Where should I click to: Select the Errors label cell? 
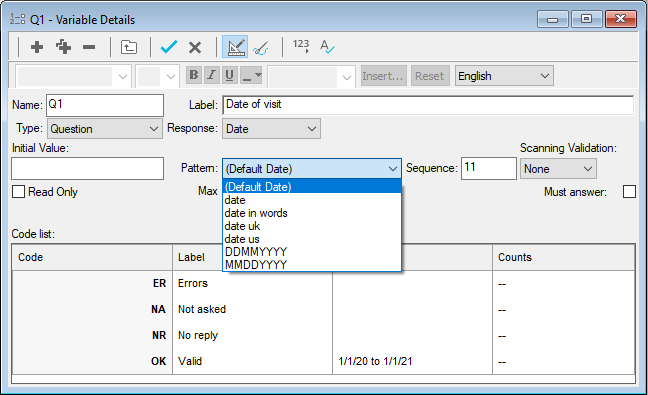(253, 283)
